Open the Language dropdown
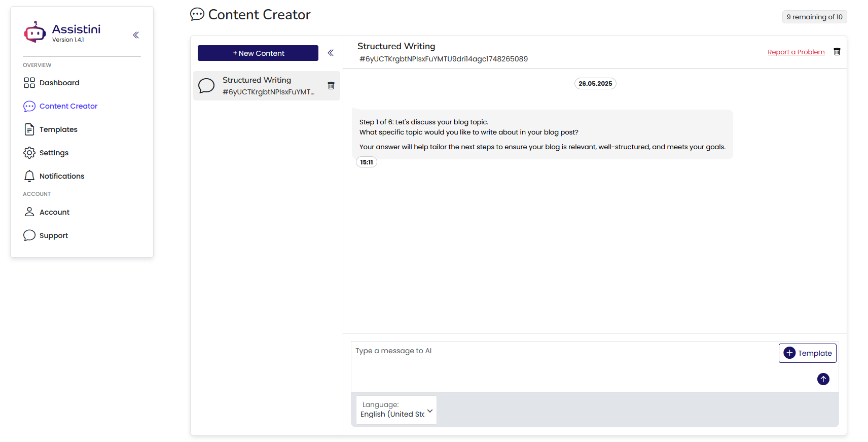 396,410
